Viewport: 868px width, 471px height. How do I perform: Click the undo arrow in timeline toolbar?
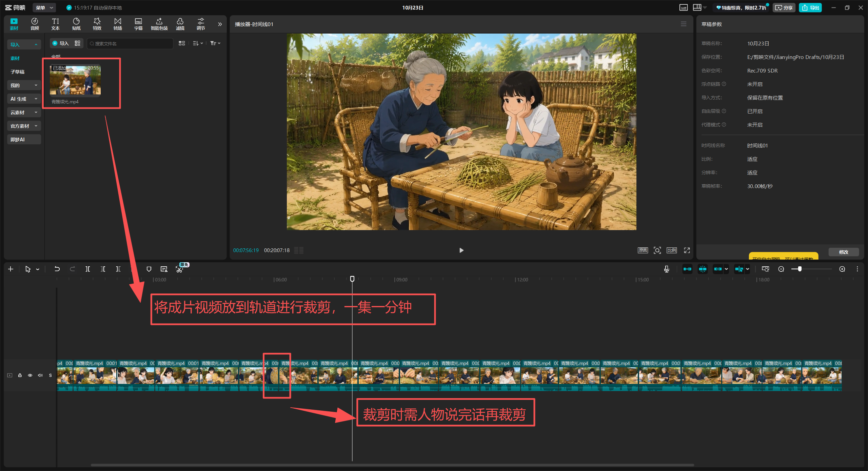point(57,269)
